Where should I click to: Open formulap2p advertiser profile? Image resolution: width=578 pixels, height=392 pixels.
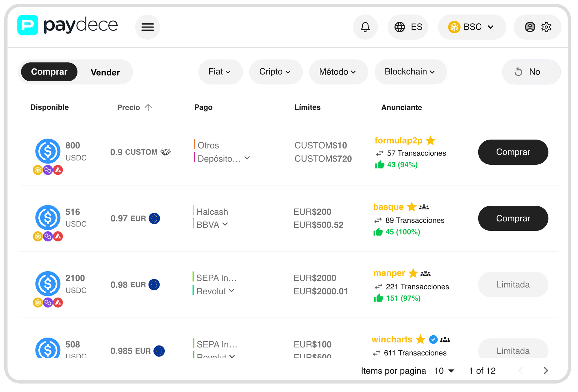pyautogui.click(x=399, y=141)
